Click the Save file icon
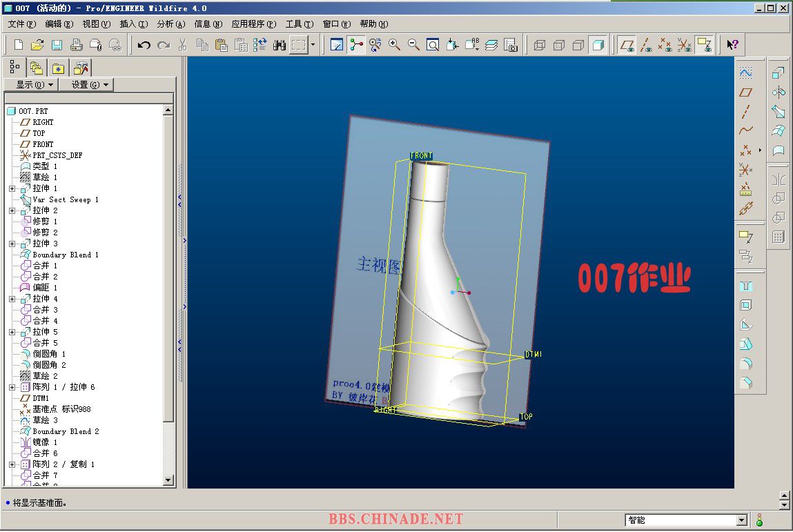The image size is (793, 532). click(x=57, y=45)
